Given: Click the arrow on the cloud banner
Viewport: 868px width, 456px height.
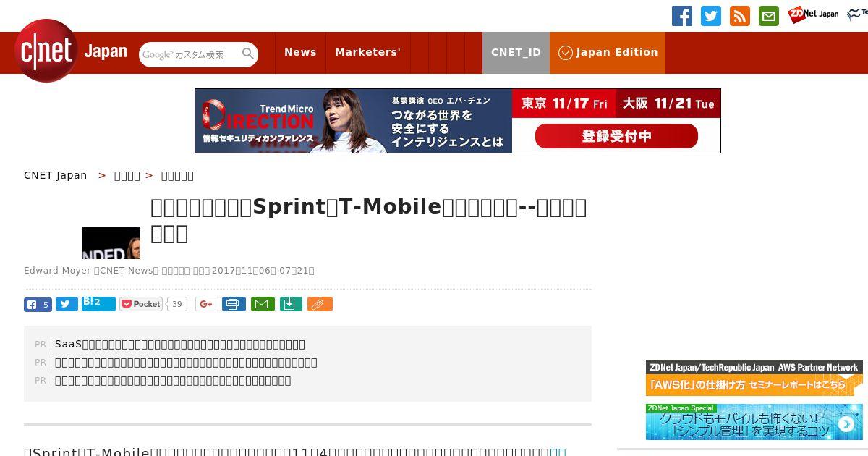Looking at the screenshot, I should coord(845,425).
